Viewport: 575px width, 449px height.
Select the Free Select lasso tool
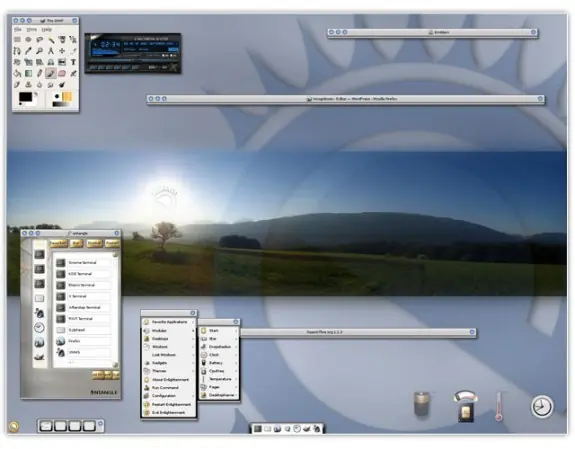(40, 40)
